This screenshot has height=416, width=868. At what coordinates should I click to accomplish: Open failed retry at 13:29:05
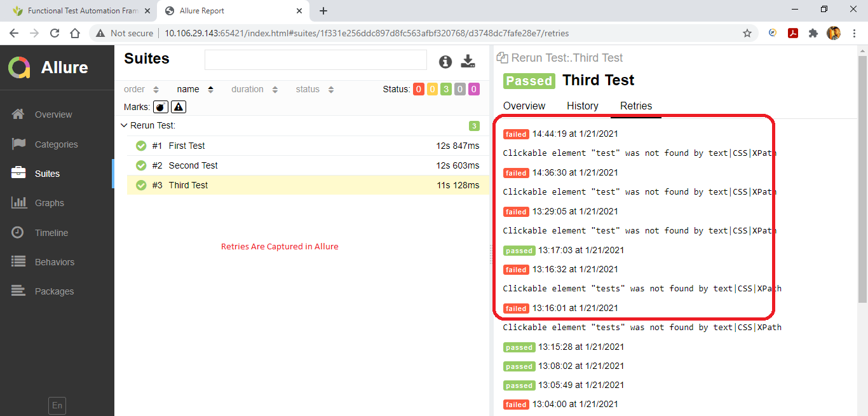[560, 211]
